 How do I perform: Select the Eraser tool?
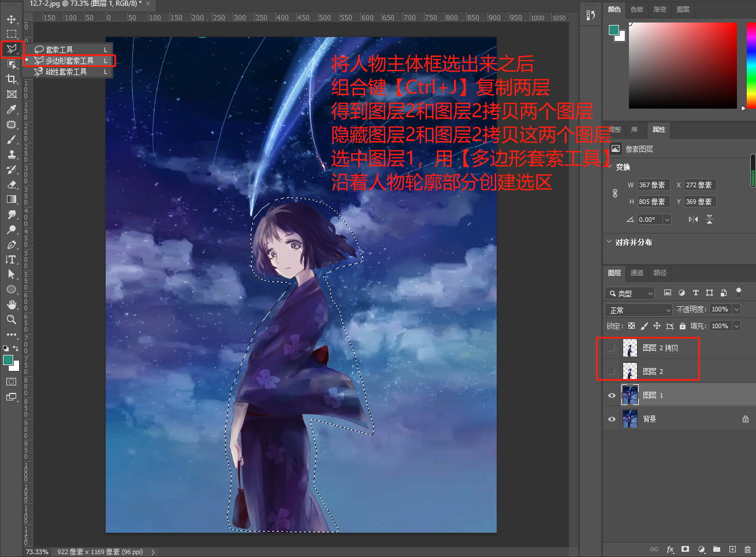tap(11, 184)
